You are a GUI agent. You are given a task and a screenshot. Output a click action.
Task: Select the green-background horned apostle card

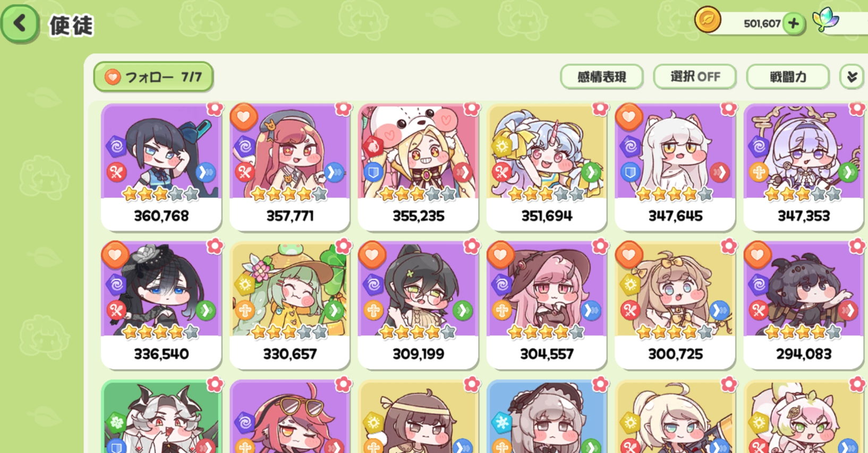tap(161, 417)
